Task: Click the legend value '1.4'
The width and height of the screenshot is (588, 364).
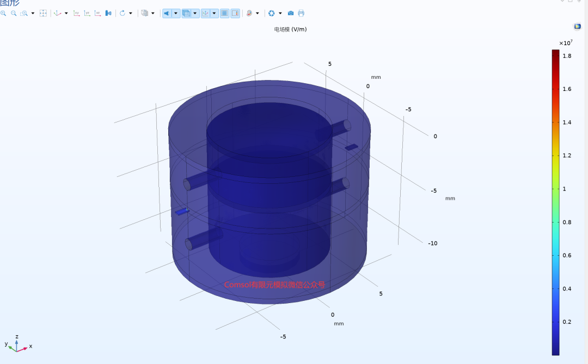Action: [567, 122]
